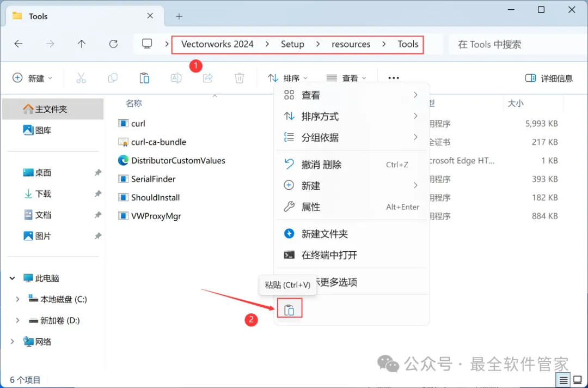The image size is (588, 388).
Task: Click the curl-ca-bundle certificate file icon
Action: point(123,142)
